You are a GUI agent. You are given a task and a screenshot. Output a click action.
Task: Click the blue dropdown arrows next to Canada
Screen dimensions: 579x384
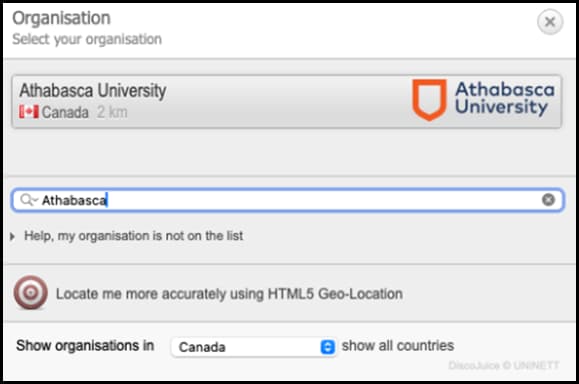coord(328,347)
